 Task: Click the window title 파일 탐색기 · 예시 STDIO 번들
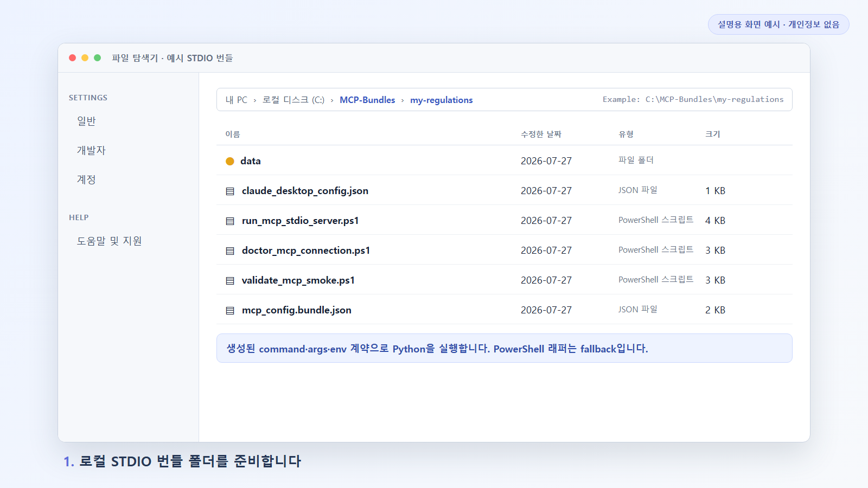click(x=173, y=58)
